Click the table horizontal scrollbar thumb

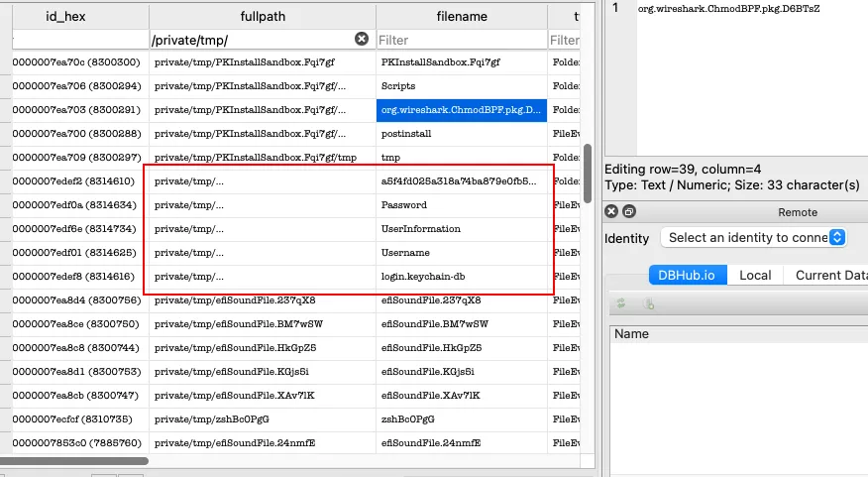(74, 460)
